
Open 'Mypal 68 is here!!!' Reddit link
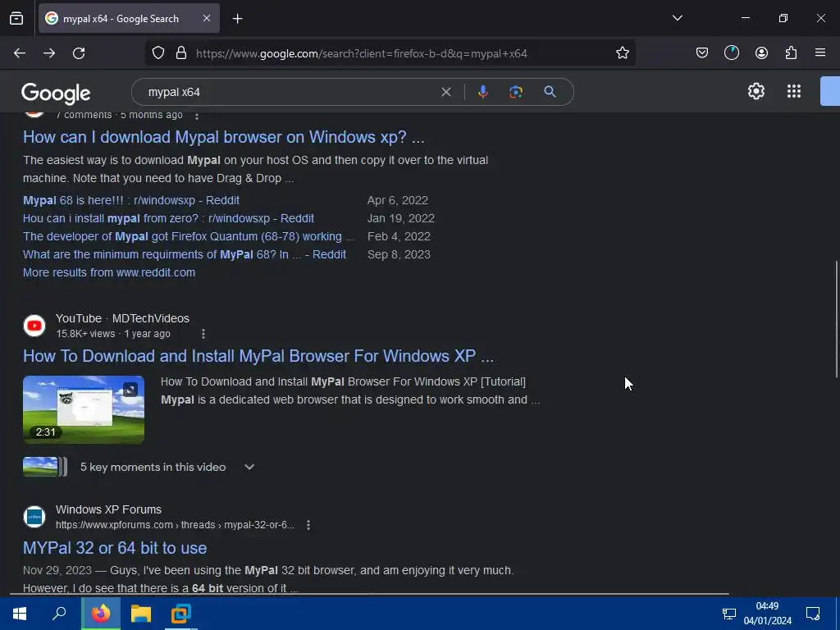(131, 200)
